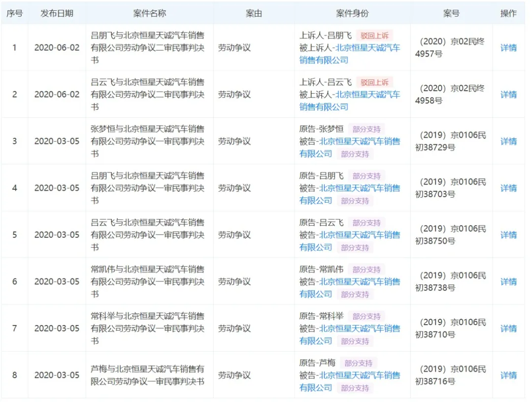532x402 pixels.
Task: Select case title 芦梅 一审民事判决书
Action: 148,375
